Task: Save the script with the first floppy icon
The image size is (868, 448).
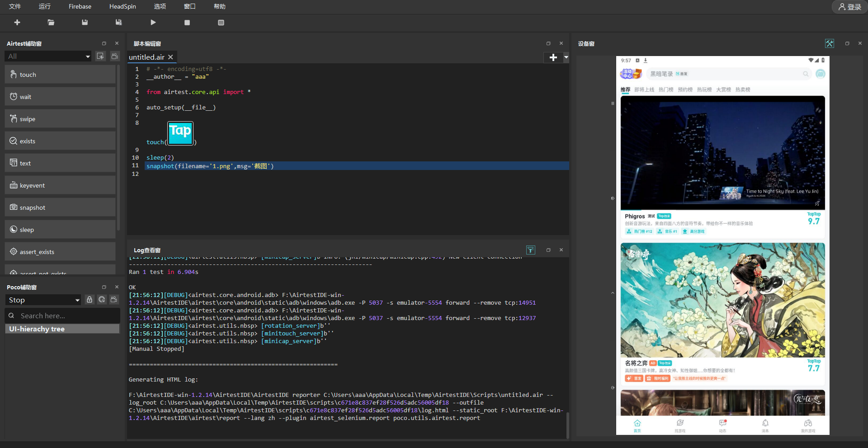Action: click(x=85, y=22)
